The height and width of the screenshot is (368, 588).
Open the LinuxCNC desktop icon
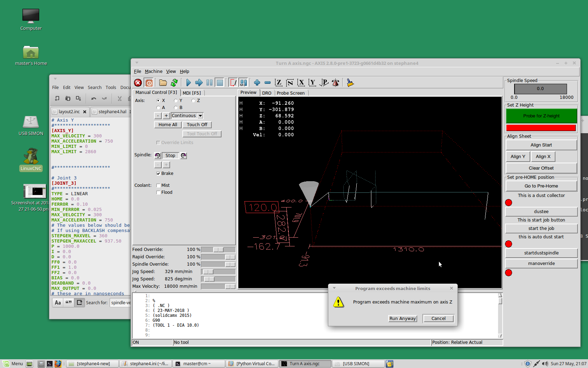(x=31, y=159)
